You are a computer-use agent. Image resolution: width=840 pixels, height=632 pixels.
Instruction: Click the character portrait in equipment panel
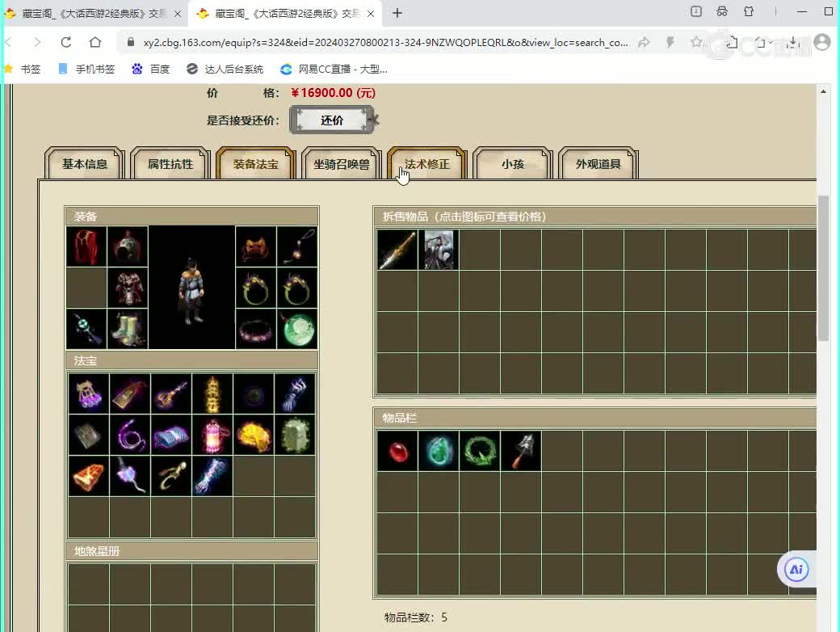(191, 288)
